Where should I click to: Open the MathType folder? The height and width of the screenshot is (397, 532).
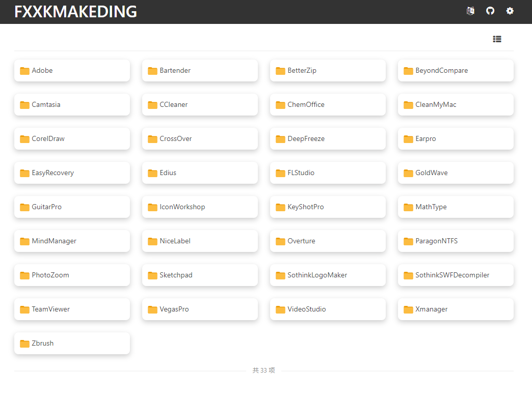pos(456,207)
